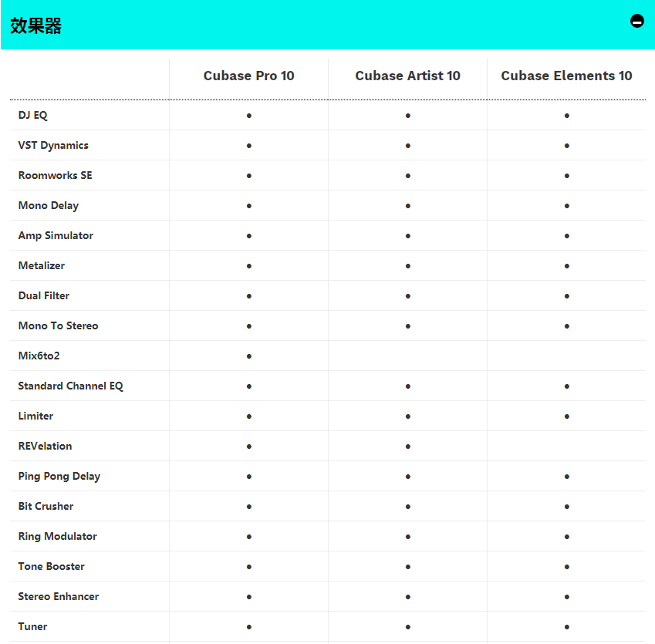Click the Pro 10 dot for Mix6to2
This screenshot has height=644, width=655.
coord(249,356)
